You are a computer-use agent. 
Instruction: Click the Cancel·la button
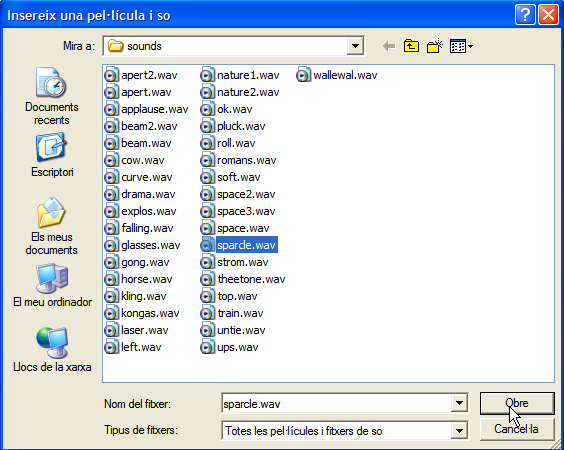pos(517,429)
